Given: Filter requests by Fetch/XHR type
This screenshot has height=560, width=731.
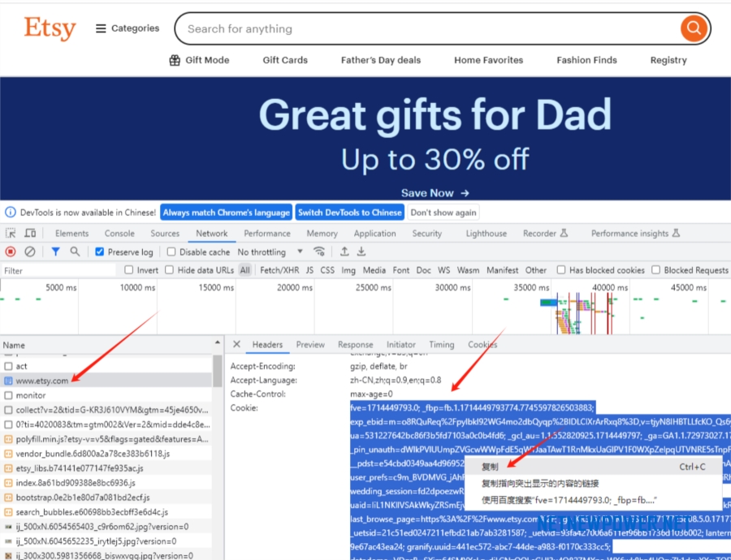Looking at the screenshot, I should pos(279,270).
